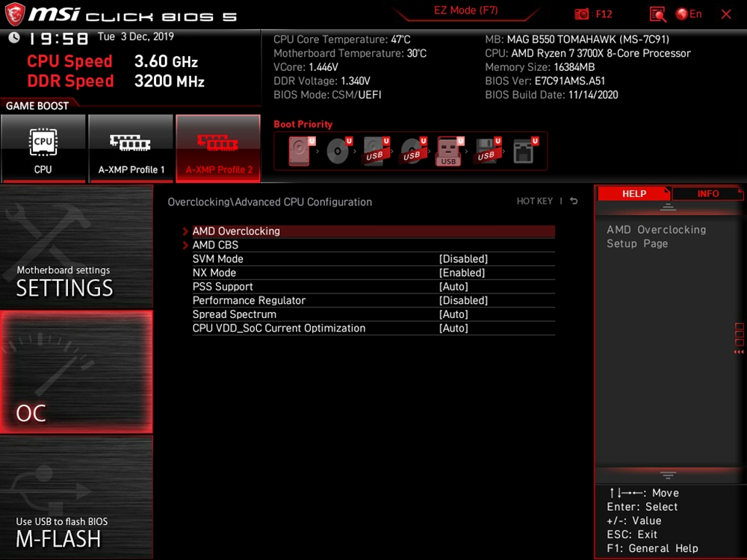Viewport: 747px width, 560px height.
Task: Click the DDR Speed 3200 MHz readout
Action: 116,81
